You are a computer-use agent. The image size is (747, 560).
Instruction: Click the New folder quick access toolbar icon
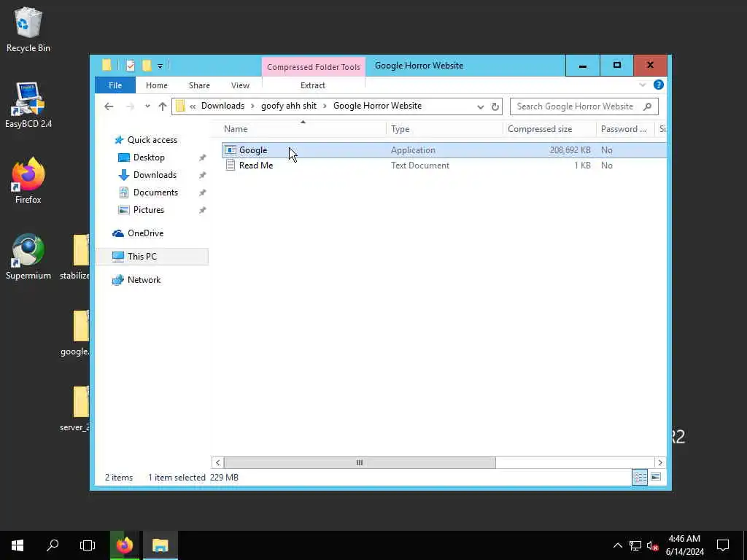tap(147, 66)
